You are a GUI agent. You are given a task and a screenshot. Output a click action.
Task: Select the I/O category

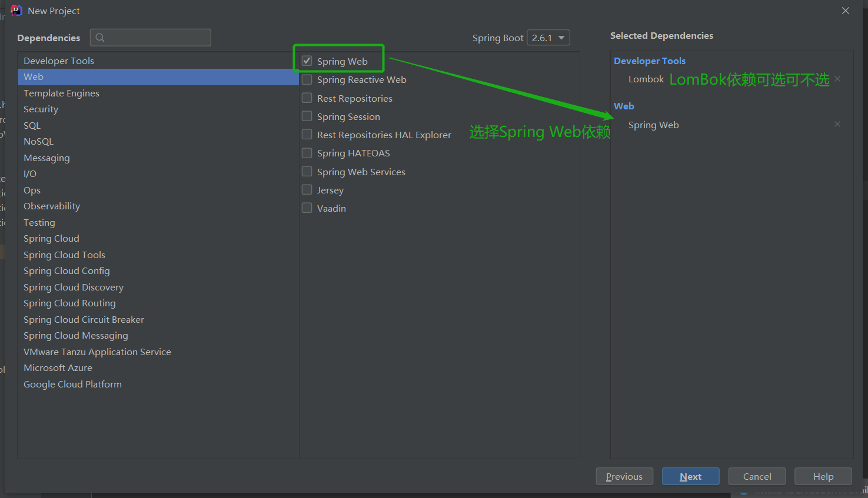[158, 174]
